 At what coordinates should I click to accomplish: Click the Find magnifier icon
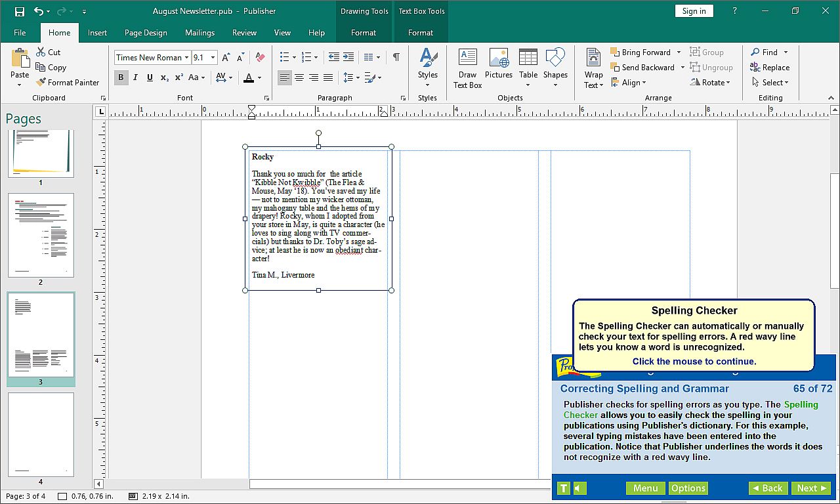point(755,52)
